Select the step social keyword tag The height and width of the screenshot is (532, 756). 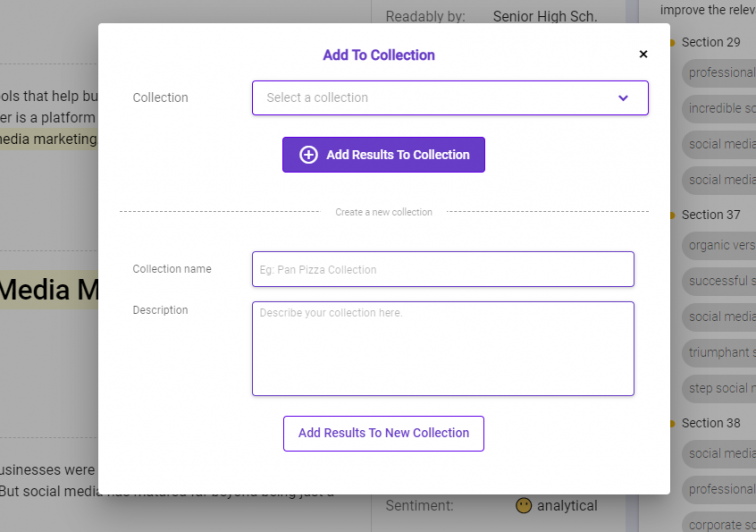pyautogui.click(x=719, y=388)
